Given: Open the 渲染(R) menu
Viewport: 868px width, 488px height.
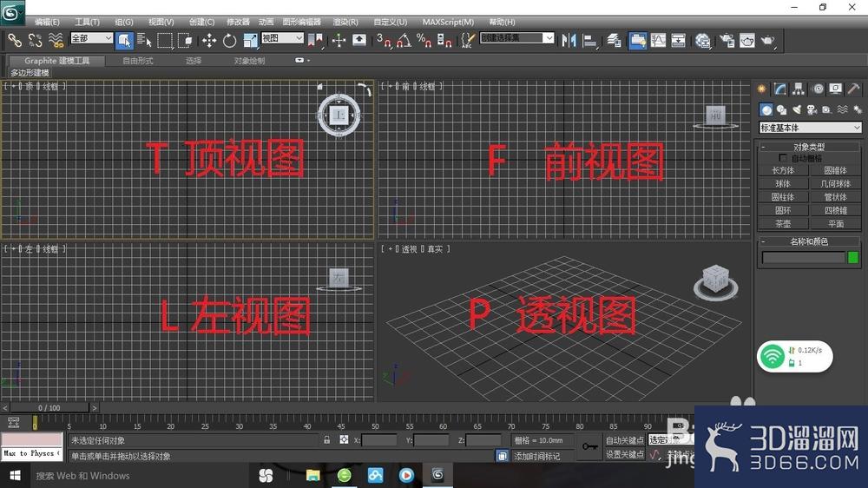Looking at the screenshot, I should (x=345, y=22).
